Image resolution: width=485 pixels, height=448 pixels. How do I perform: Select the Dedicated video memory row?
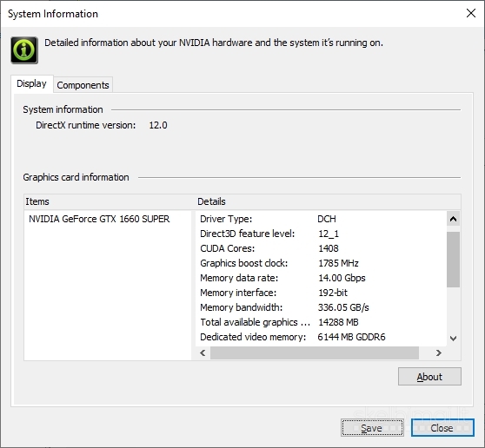coord(321,337)
